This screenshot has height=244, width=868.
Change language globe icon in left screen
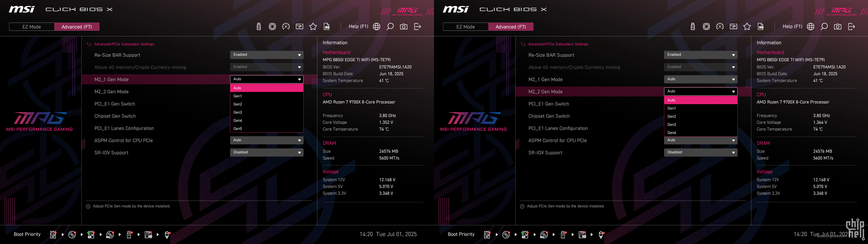pos(377,27)
